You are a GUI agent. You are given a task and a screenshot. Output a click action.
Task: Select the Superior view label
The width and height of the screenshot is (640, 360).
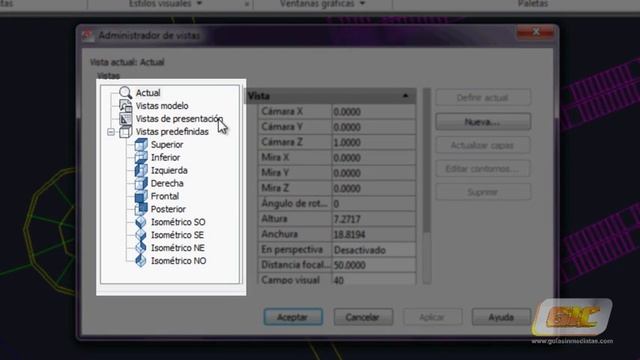point(167,144)
